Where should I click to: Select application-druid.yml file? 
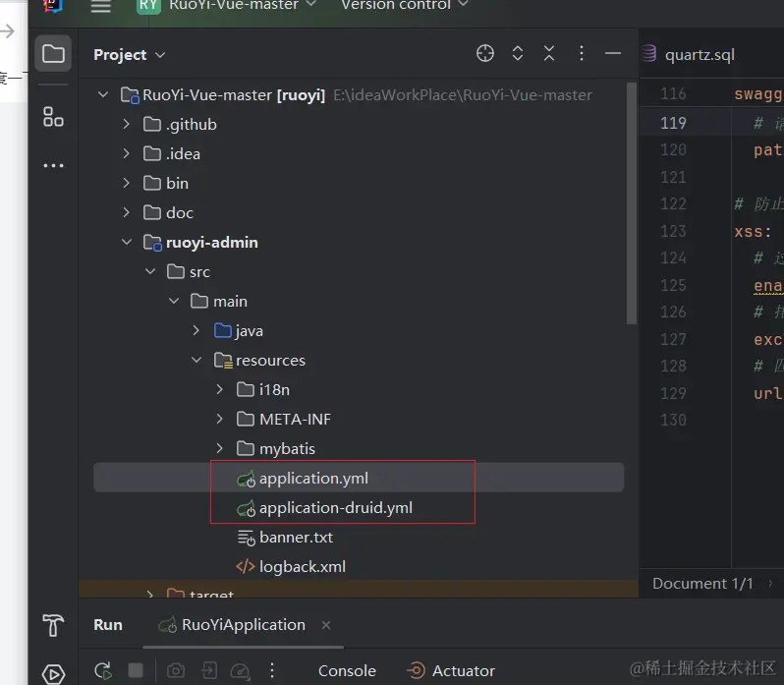click(359, 507)
